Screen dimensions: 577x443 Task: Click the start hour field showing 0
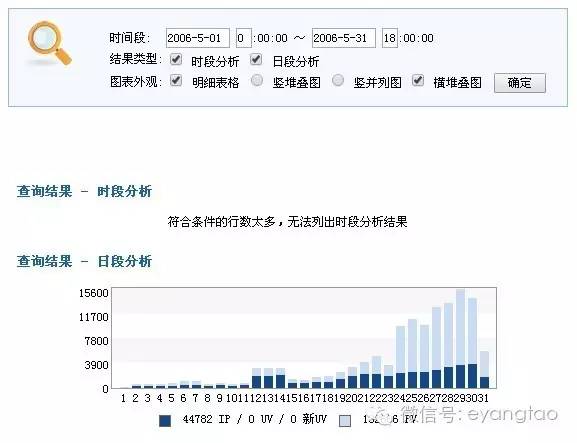244,38
